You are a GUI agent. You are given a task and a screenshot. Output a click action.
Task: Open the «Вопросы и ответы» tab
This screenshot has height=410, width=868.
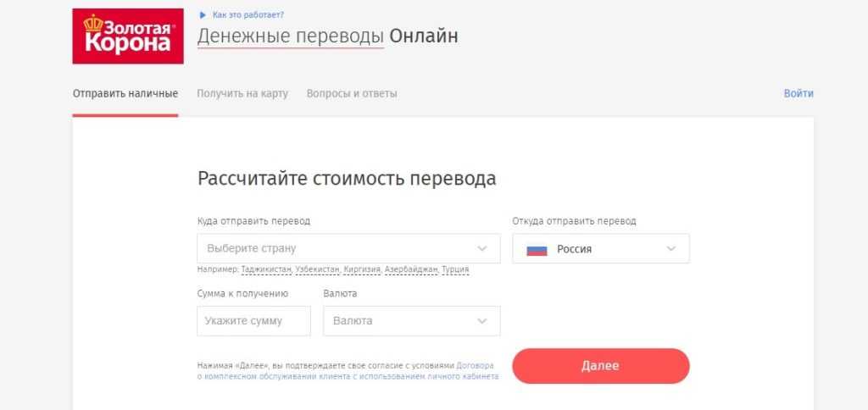click(x=352, y=93)
